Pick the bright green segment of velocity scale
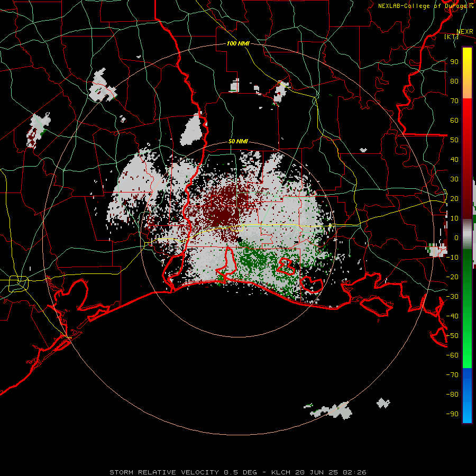The width and height of the screenshot is (476, 476). pos(467,340)
